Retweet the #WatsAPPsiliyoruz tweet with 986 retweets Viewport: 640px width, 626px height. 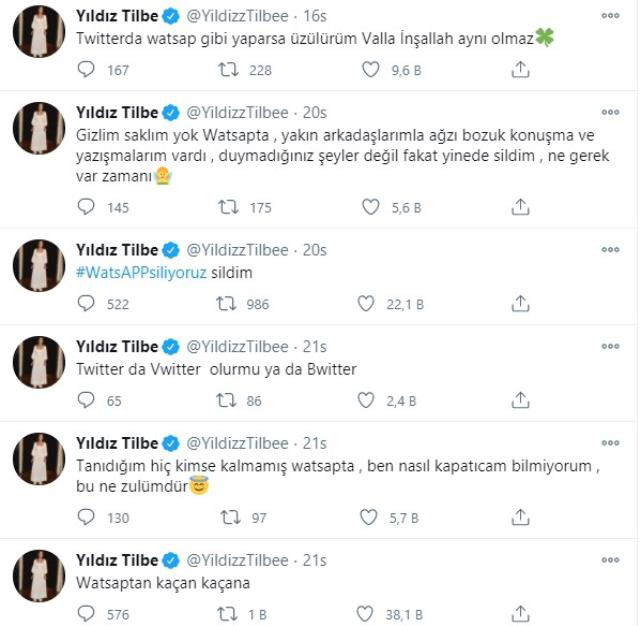(229, 304)
